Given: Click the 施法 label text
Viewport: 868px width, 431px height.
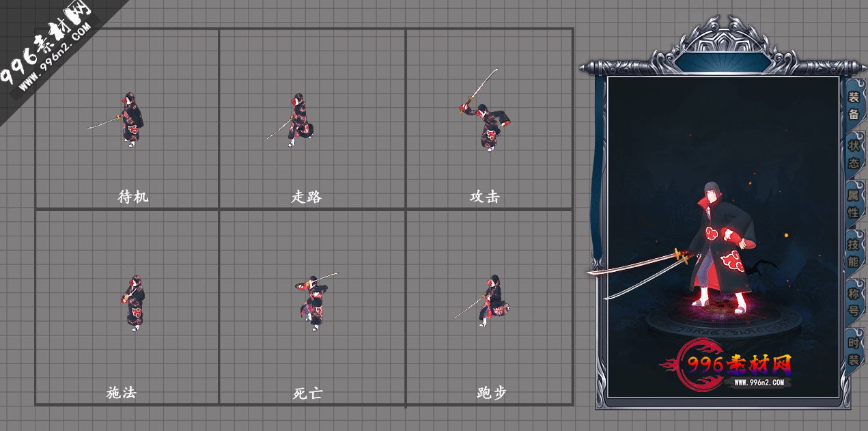Looking at the screenshot, I should pos(122,393).
